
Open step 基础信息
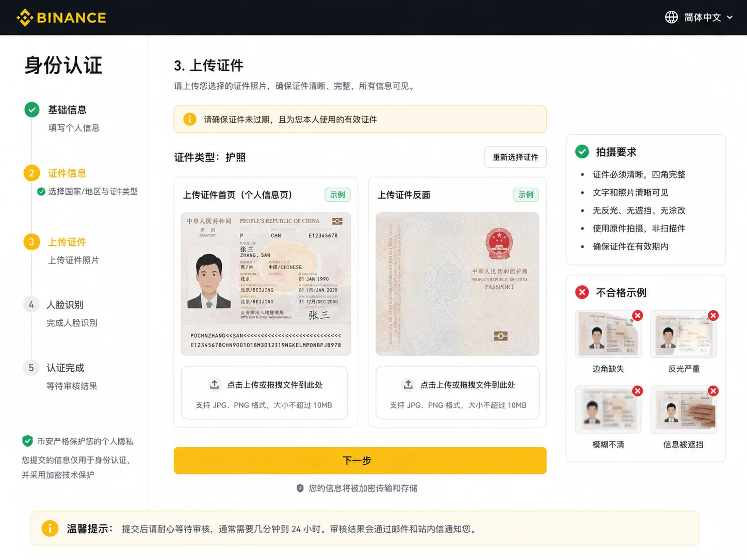tap(67, 110)
